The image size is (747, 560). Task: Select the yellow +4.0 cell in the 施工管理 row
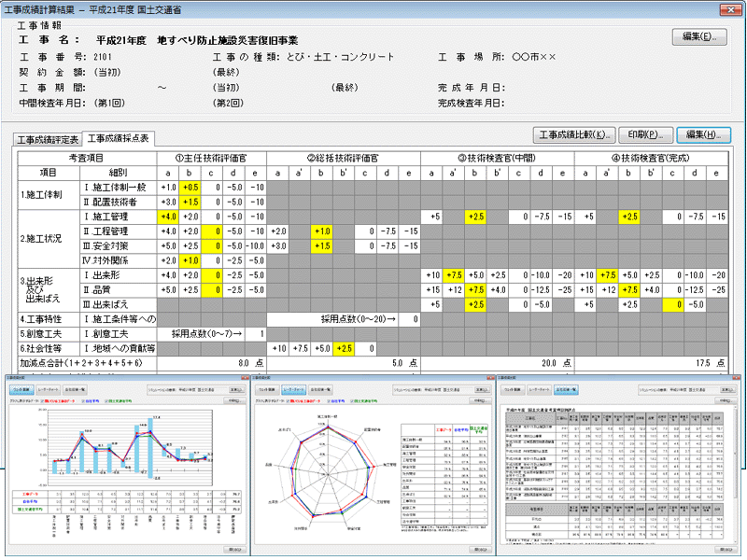pyautogui.click(x=168, y=217)
